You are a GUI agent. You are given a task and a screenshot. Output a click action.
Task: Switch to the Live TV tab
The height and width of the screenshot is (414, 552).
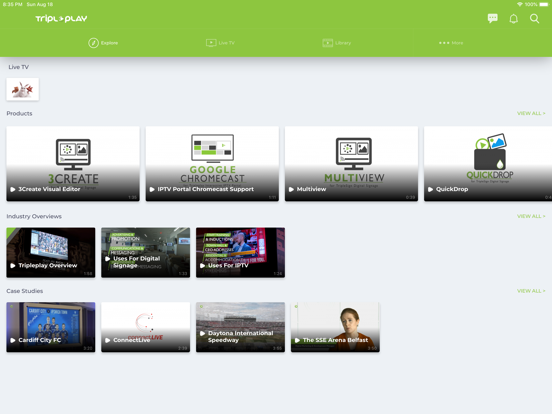(220, 43)
